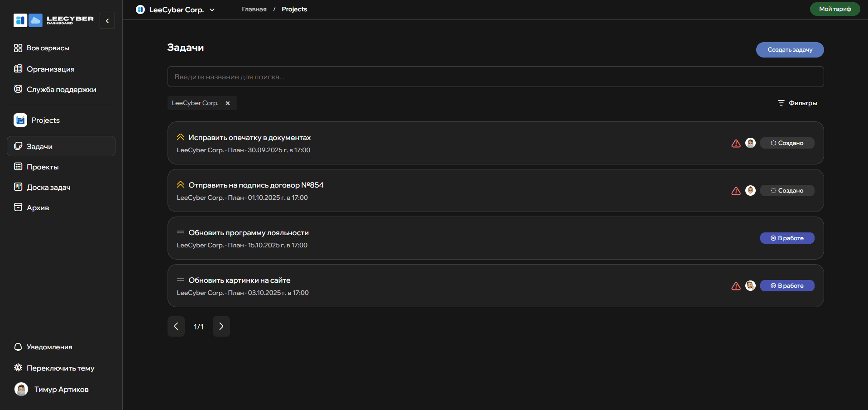The image size is (868, 410).
Task: Remove the LeeCyber Corp. filter chip
Action: click(228, 103)
